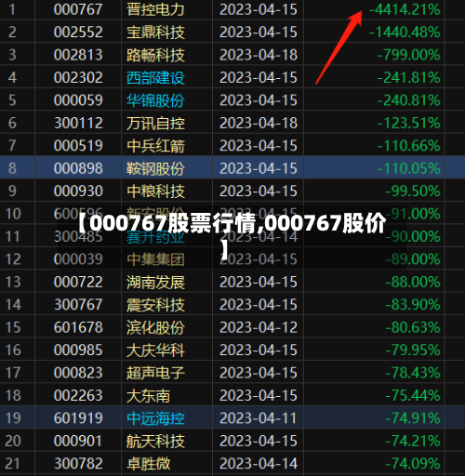Open 震安科技 stock name
This screenshot has height=476, width=465.
(155, 305)
